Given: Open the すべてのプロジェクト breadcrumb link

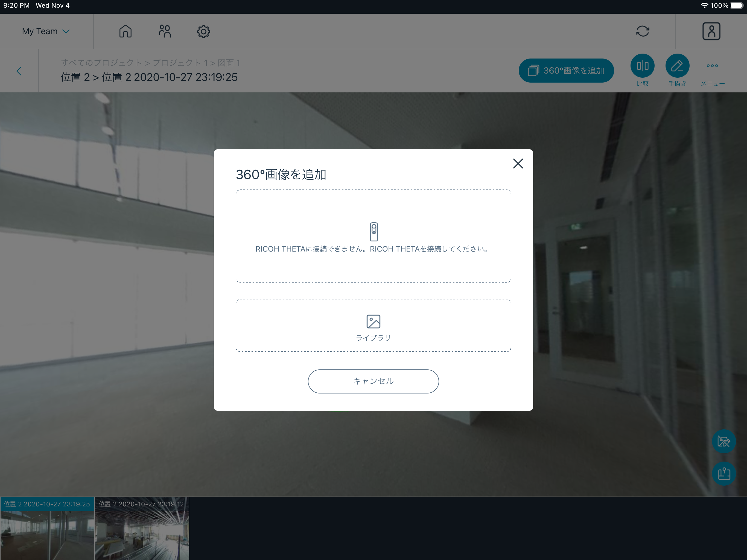Looking at the screenshot, I should tap(101, 63).
